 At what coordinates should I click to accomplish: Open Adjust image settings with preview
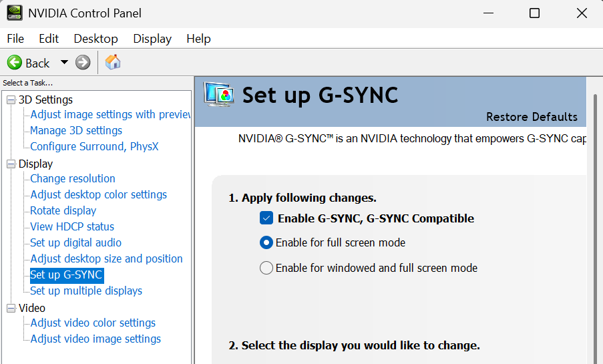[x=110, y=114]
